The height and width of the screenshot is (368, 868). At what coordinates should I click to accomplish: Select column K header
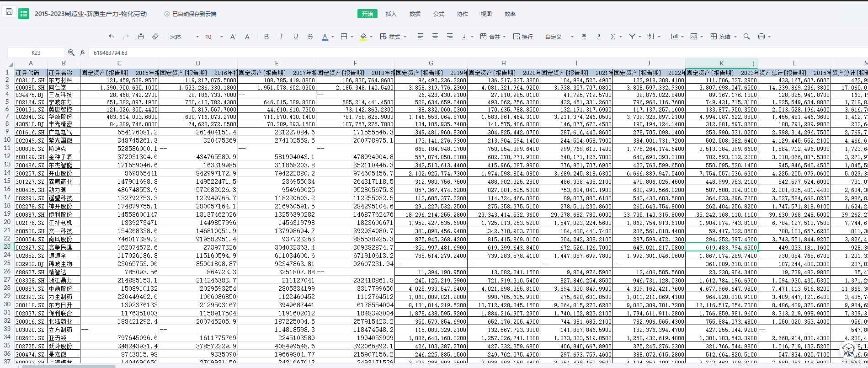click(721, 64)
